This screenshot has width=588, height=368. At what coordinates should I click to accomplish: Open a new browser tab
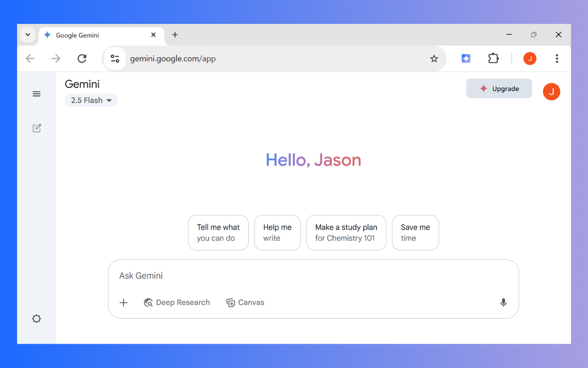coord(175,34)
